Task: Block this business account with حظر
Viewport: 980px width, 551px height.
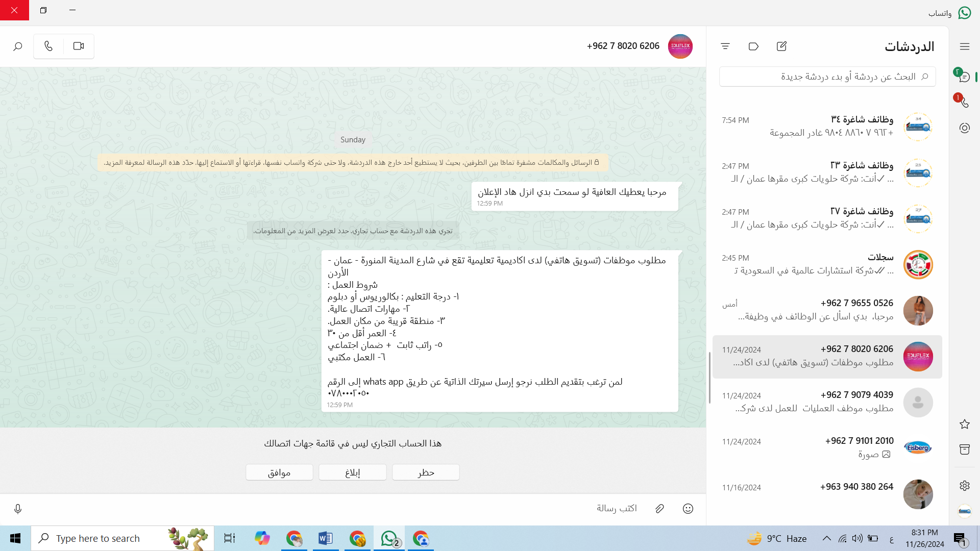Action: coord(426,472)
